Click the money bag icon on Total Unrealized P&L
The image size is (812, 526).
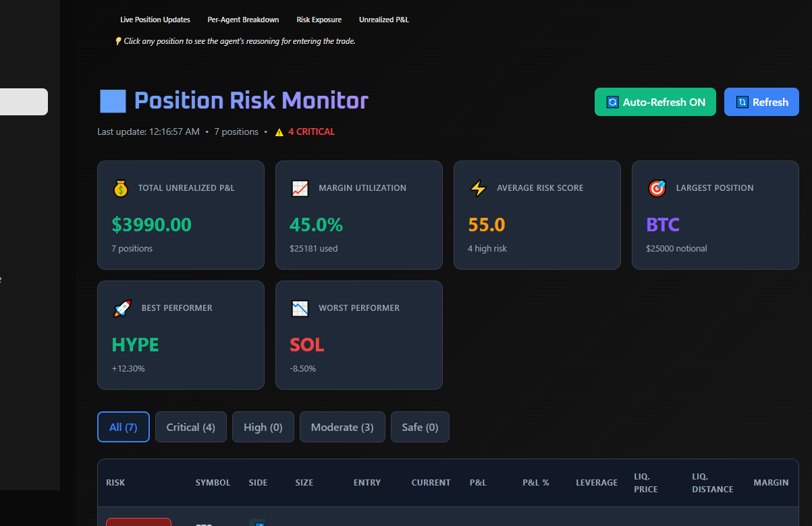coord(121,189)
